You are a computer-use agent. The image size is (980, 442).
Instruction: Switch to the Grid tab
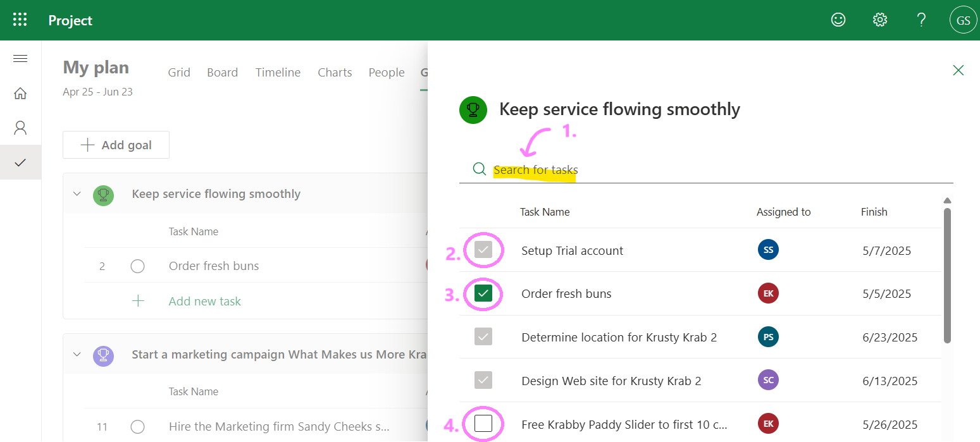coord(179,73)
